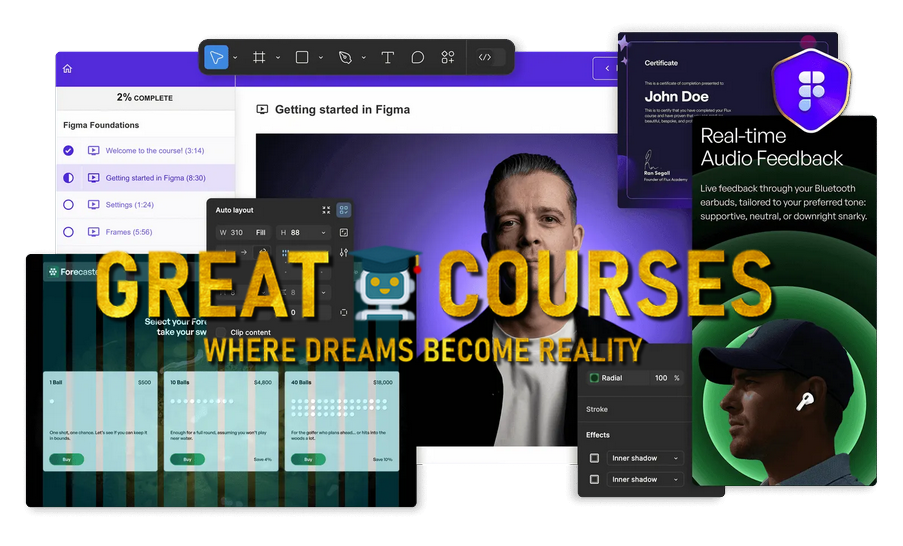This screenshot has width=903, height=546.
Task: Open the Actions components icon
Action: tap(447, 57)
